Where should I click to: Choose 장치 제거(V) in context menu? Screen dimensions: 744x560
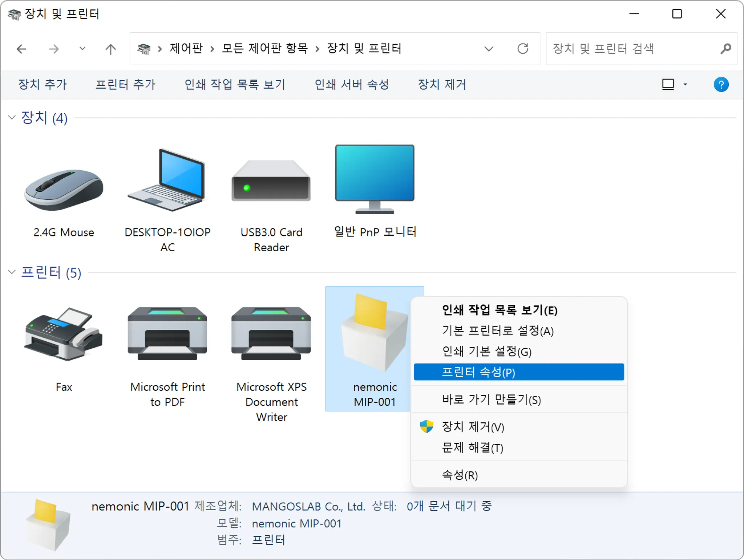point(473,427)
